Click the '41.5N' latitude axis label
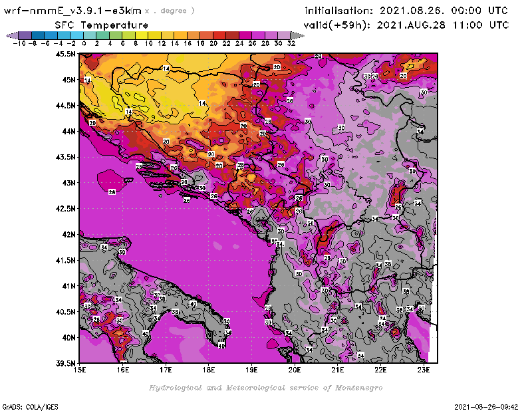 [65, 260]
